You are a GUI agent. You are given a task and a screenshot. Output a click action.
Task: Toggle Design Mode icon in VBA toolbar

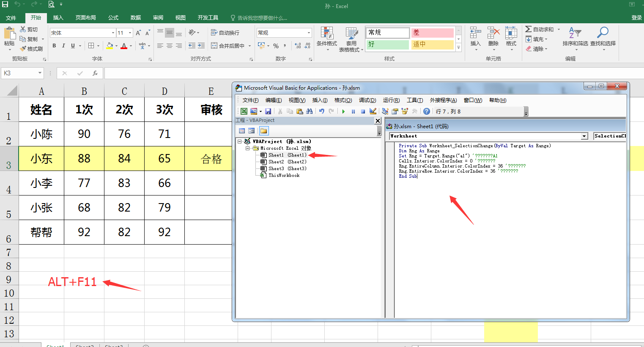(373, 111)
